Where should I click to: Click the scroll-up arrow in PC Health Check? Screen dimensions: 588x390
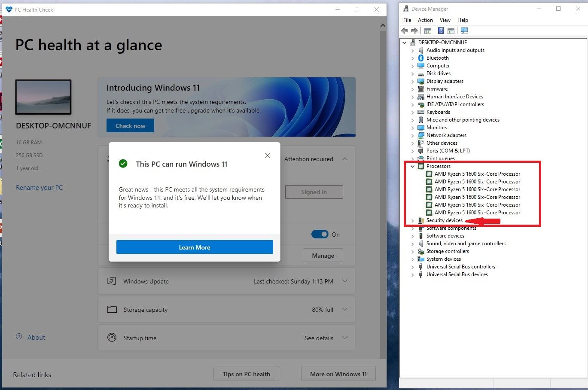[383, 25]
